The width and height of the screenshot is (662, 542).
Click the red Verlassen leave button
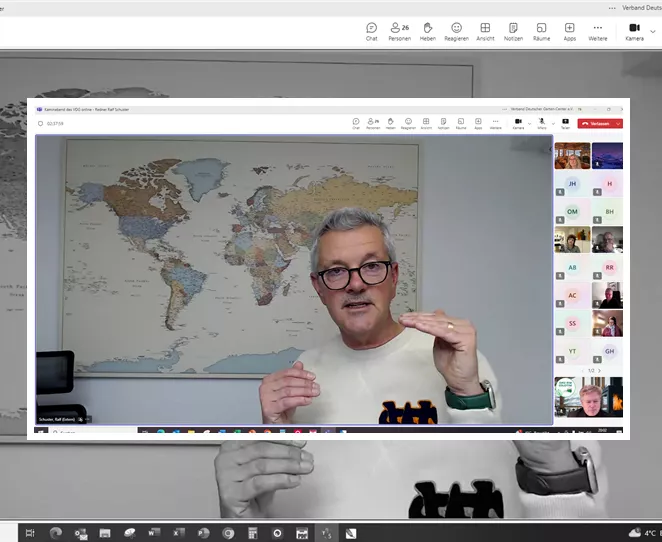(597, 124)
